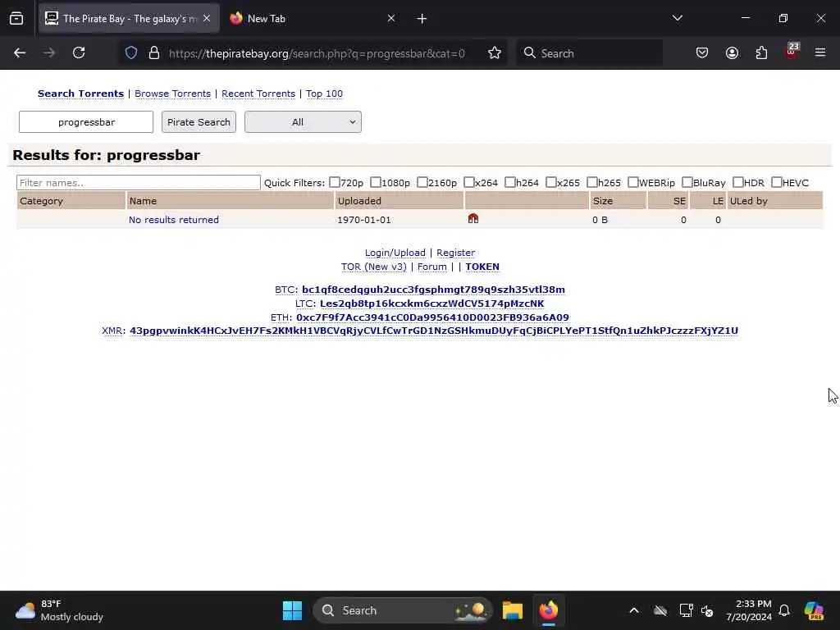Open File Explorer from taskbar
840x630 pixels.
pos(512,610)
